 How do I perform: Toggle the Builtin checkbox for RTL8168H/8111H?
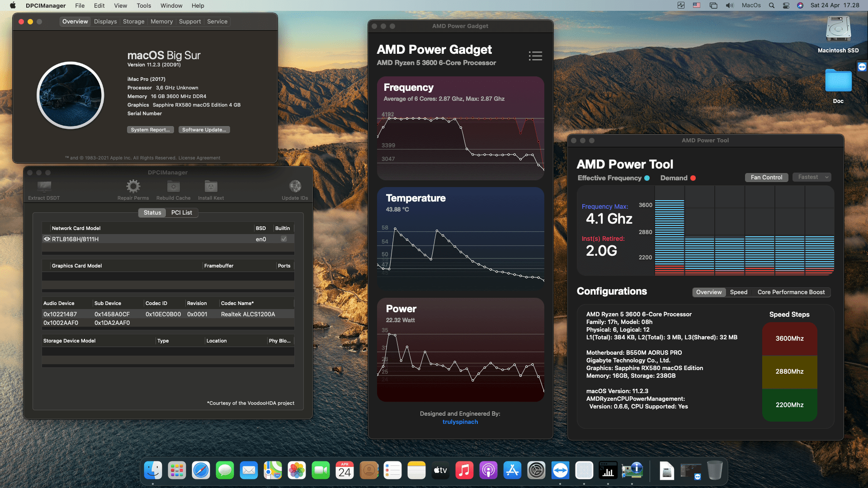[284, 239]
